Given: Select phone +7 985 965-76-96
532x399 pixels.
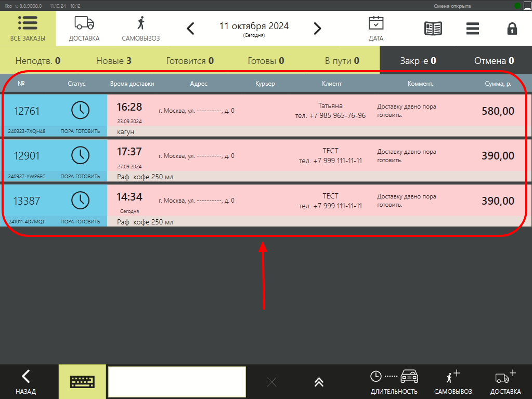Looking at the screenshot, I should pos(330,116).
